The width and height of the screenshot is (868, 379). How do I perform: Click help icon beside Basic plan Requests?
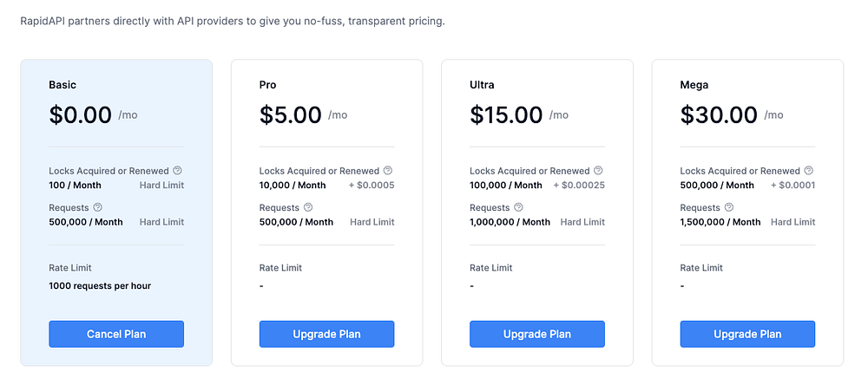click(x=98, y=207)
